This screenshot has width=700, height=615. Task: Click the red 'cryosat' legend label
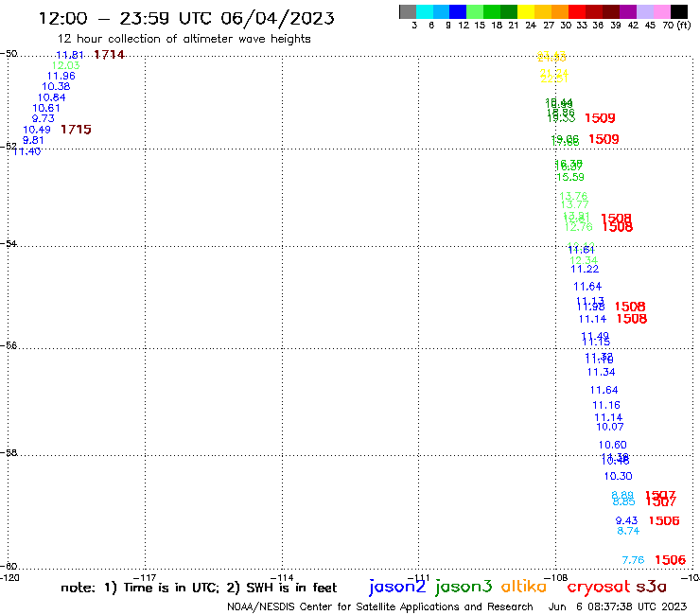(x=599, y=587)
